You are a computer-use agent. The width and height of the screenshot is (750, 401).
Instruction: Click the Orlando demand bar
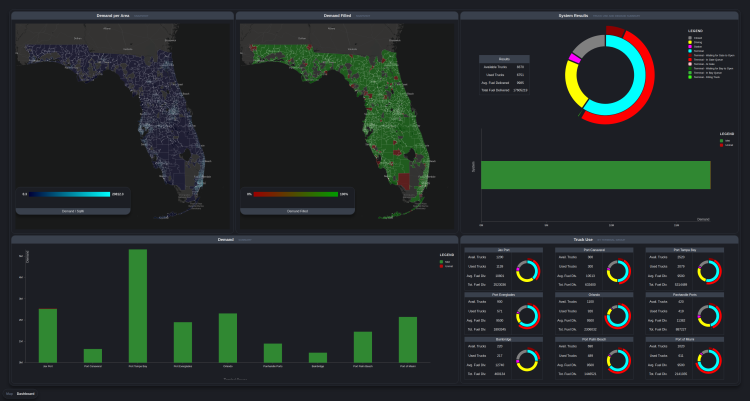[x=228, y=338]
